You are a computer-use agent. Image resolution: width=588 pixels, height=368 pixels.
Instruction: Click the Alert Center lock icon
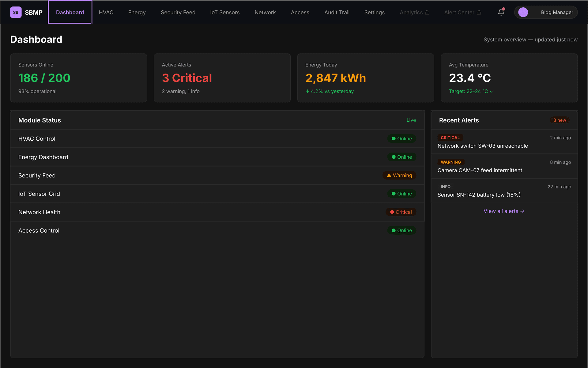click(479, 12)
